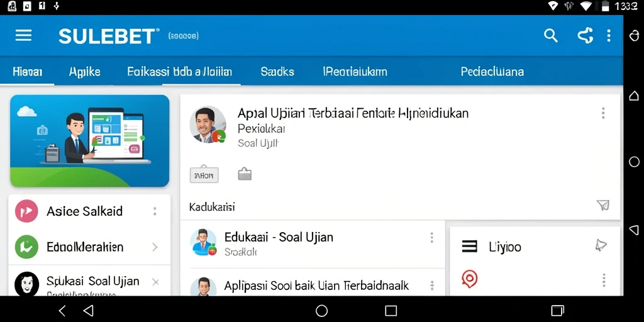Select the Pexiolukai subtitle text
Image resolution: width=644 pixels, height=322 pixels.
click(261, 128)
